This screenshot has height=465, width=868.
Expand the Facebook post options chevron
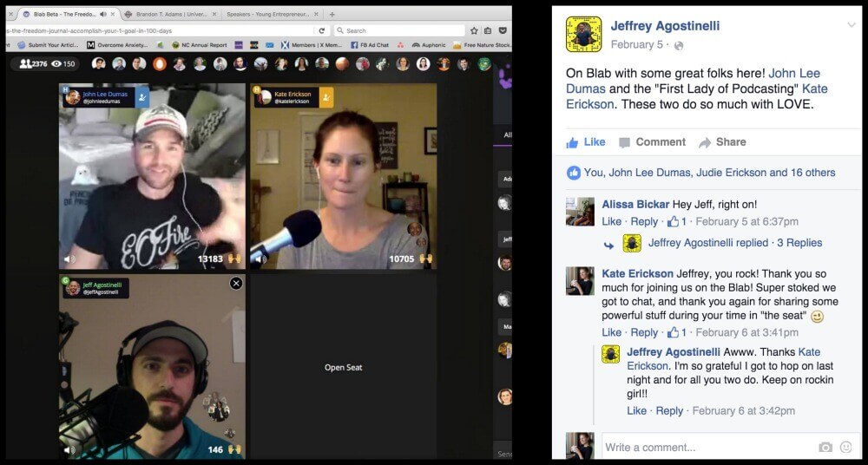(x=852, y=25)
